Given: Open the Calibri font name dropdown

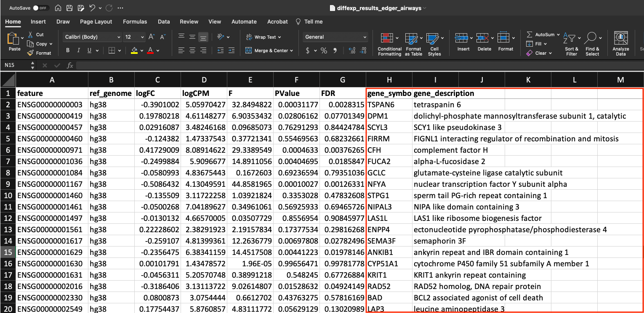Looking at the screenshot, I should 118,37.
